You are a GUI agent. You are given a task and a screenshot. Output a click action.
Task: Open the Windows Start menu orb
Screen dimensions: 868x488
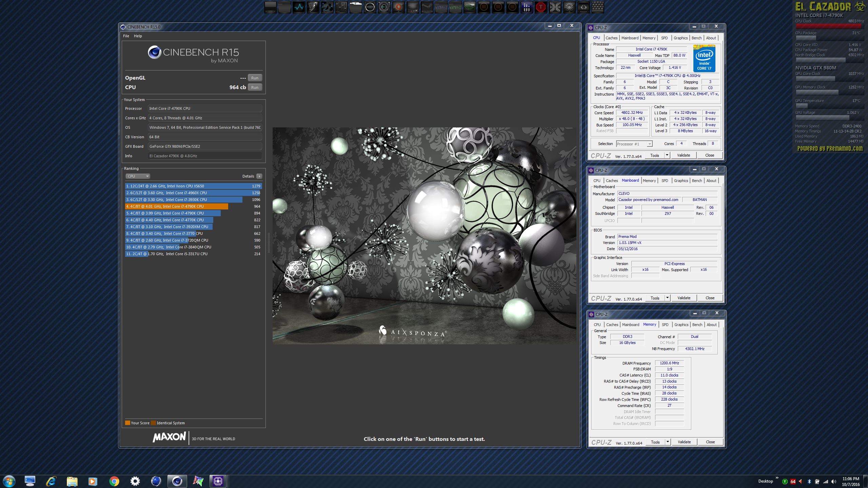pyautogui.click(x=9, y=481)
